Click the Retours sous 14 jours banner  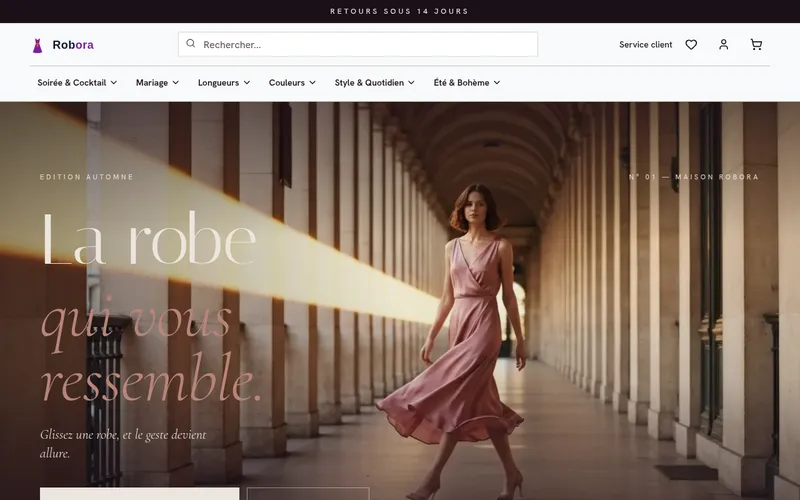399,11
